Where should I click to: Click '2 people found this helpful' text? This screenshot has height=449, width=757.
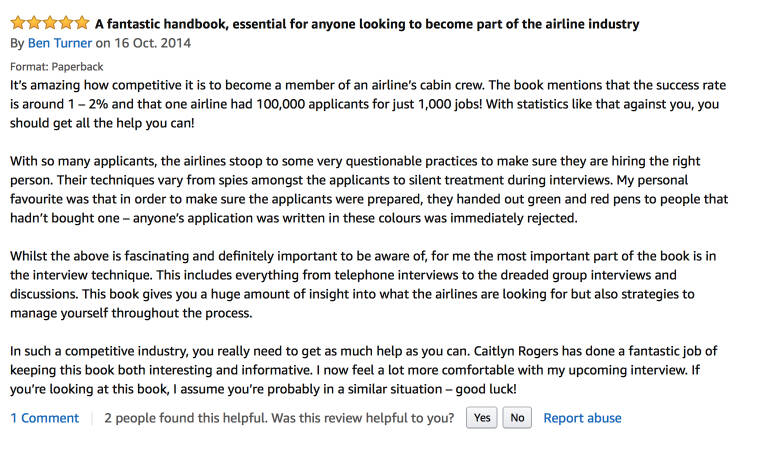[x=186, y=418]
